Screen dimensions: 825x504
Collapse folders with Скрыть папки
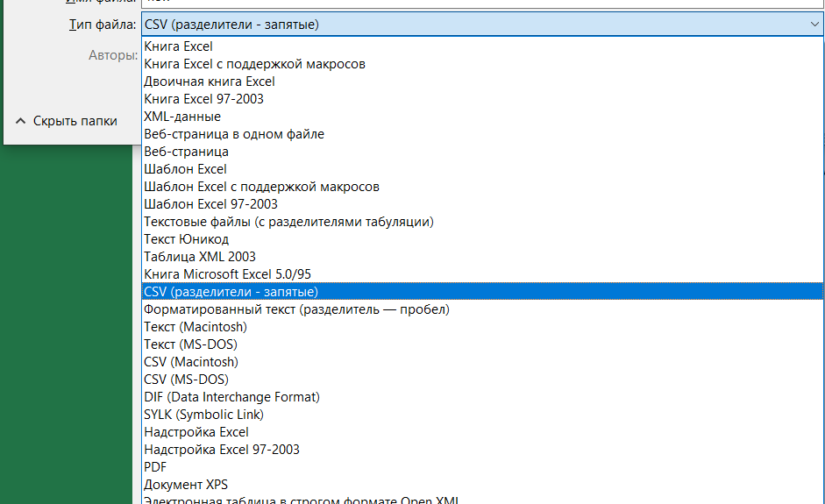pos(67,121)
